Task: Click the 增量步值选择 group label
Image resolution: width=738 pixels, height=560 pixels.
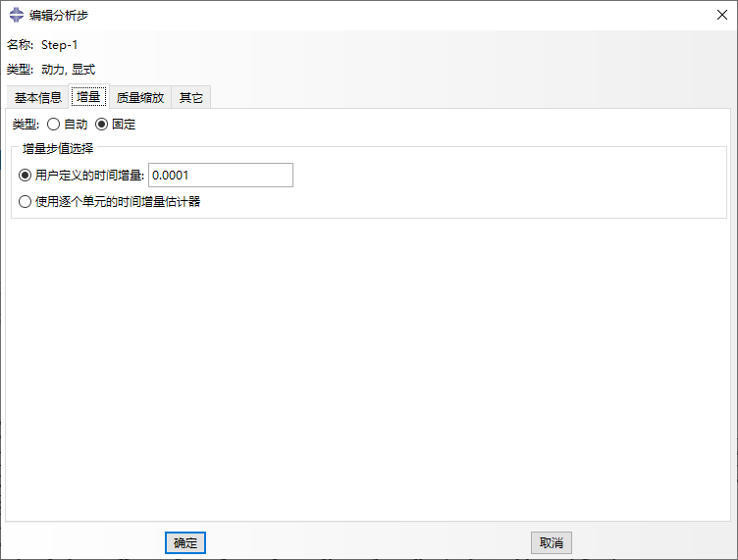Action: 58,148
